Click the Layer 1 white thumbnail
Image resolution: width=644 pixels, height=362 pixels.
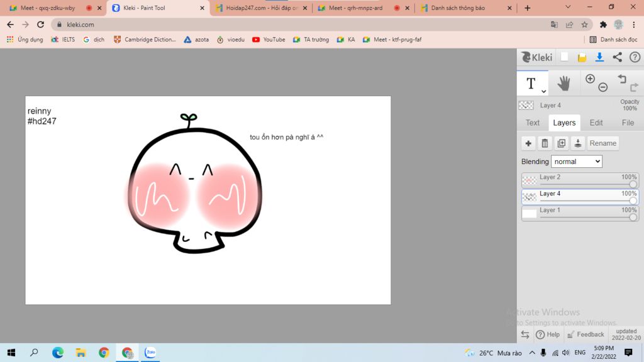(529, 214)
